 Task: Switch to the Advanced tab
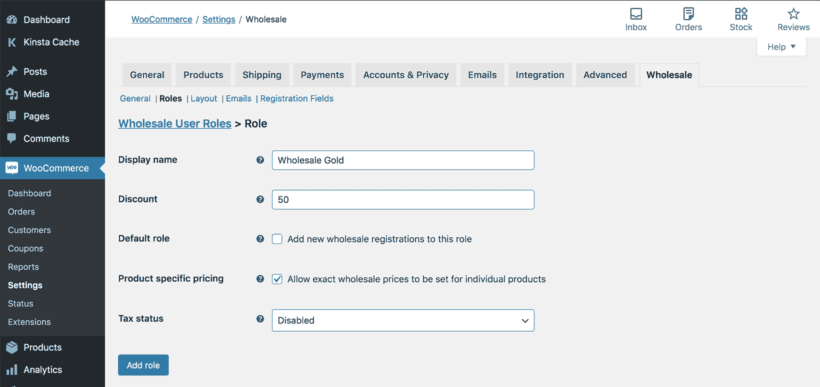click(605, 75)
